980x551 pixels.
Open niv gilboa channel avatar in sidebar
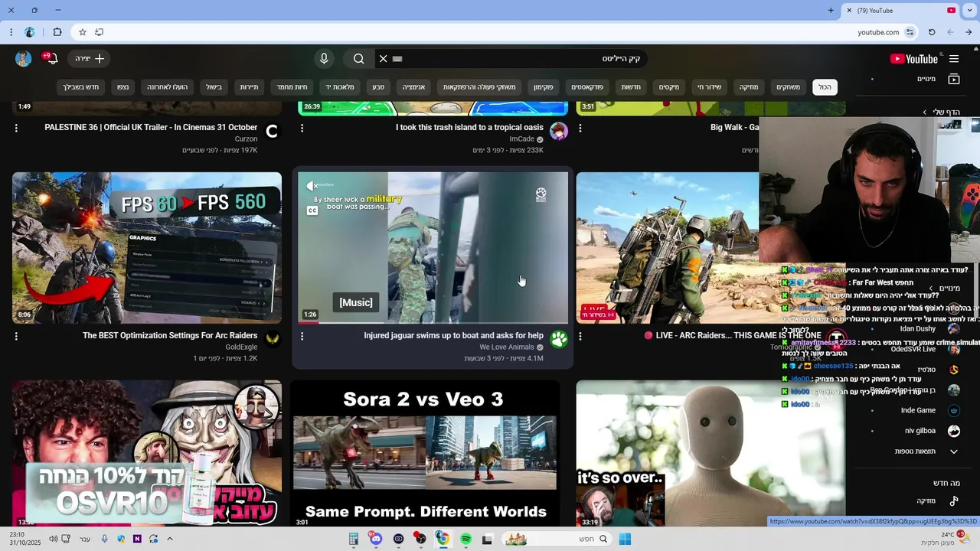(x=954, y=431)
